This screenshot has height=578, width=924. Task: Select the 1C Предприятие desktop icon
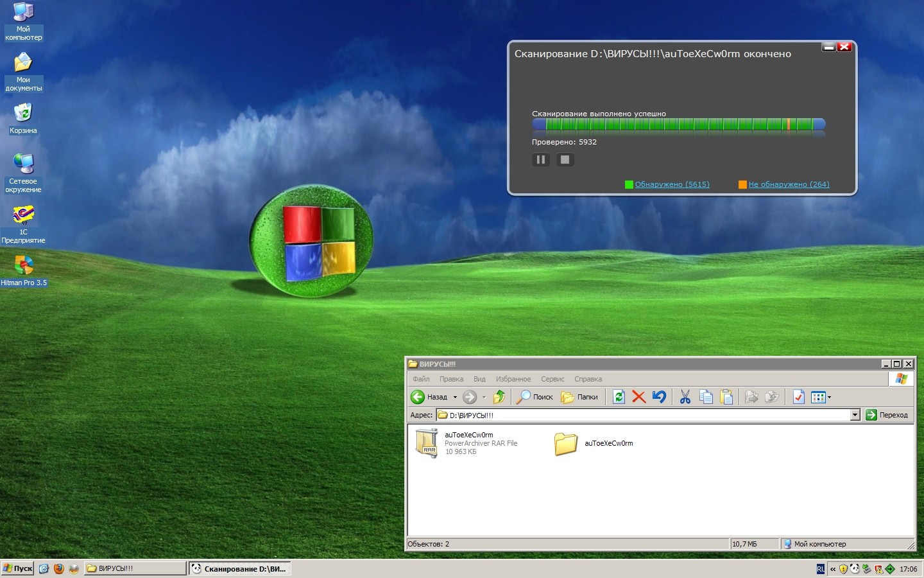[x=24, y=215]
